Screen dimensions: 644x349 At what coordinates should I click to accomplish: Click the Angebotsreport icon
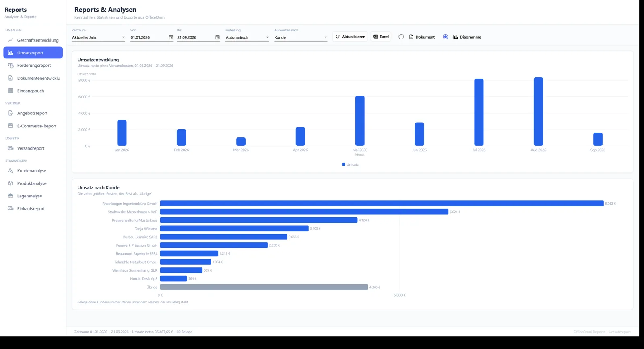(x=10, y=113)
